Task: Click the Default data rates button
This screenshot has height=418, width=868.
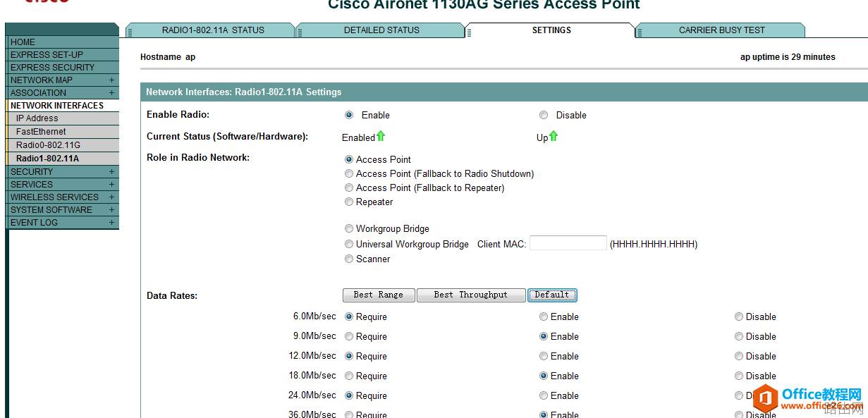Action: tap(552, 295)
